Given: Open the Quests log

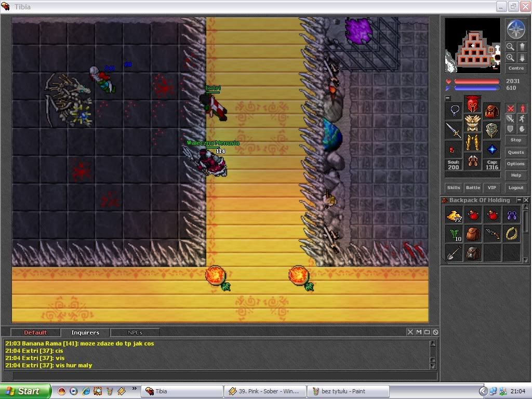Looking at the screenshot, I should point(516,152).
